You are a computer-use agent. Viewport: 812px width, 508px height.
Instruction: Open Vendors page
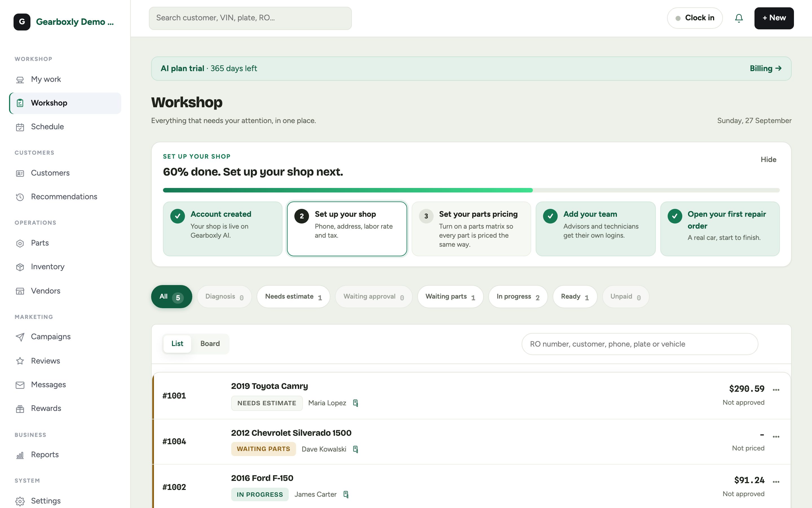point(65,291)
